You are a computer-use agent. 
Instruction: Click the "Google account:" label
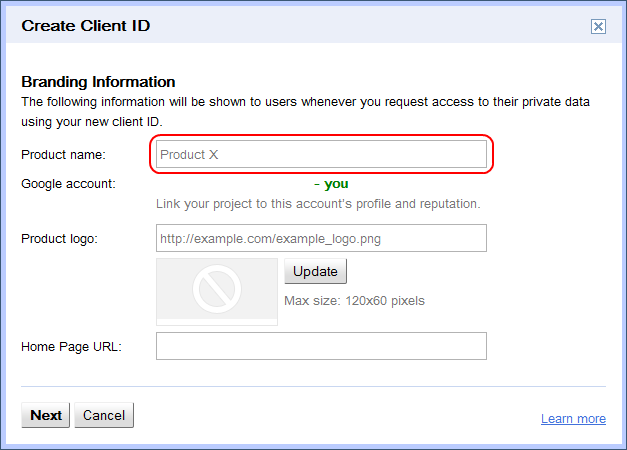coord(68,184)
